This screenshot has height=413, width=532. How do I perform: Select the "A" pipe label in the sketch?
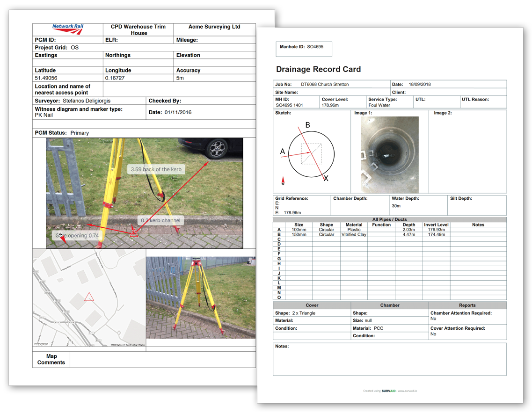coord(282,152)
